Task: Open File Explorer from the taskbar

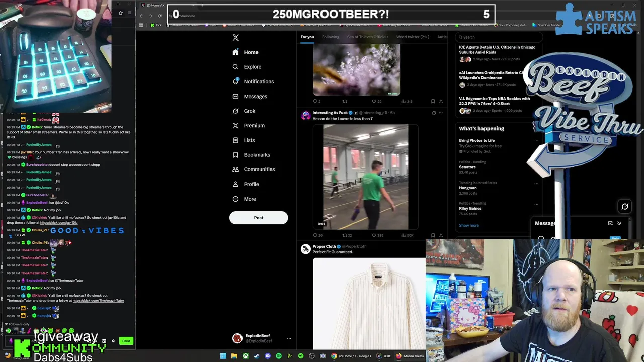Action: pos(234,356)
